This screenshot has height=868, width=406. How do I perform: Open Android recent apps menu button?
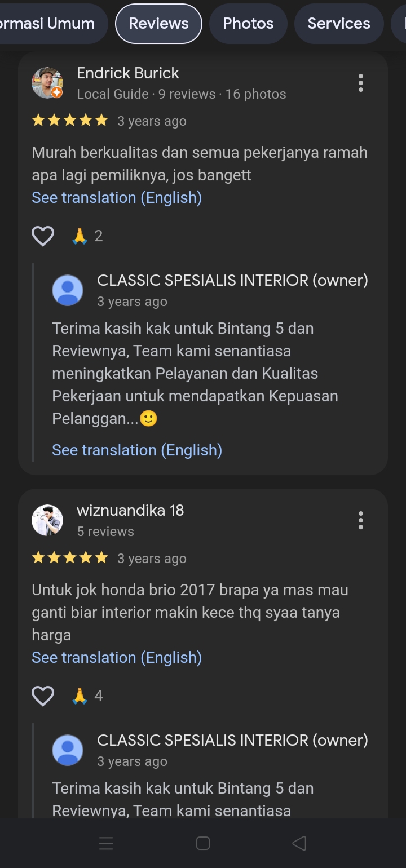tap(106, 843)
